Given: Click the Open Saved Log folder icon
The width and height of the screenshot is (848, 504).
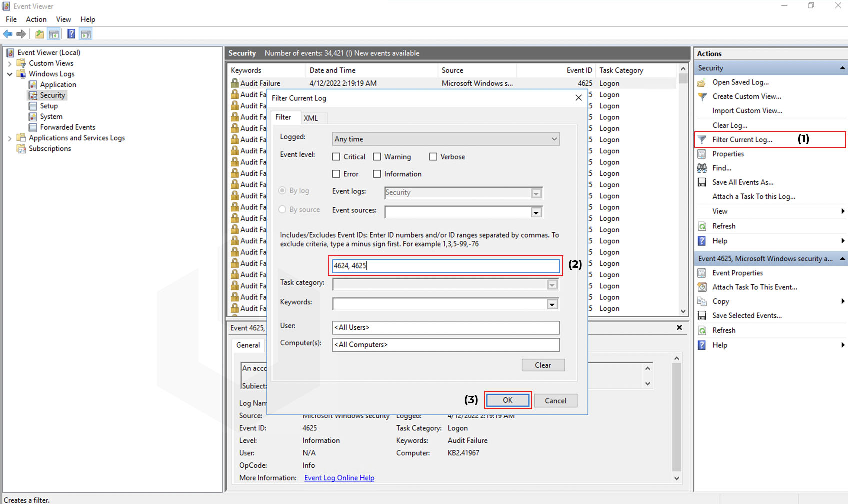Looking at the screenshot, I should coord(702,82).
